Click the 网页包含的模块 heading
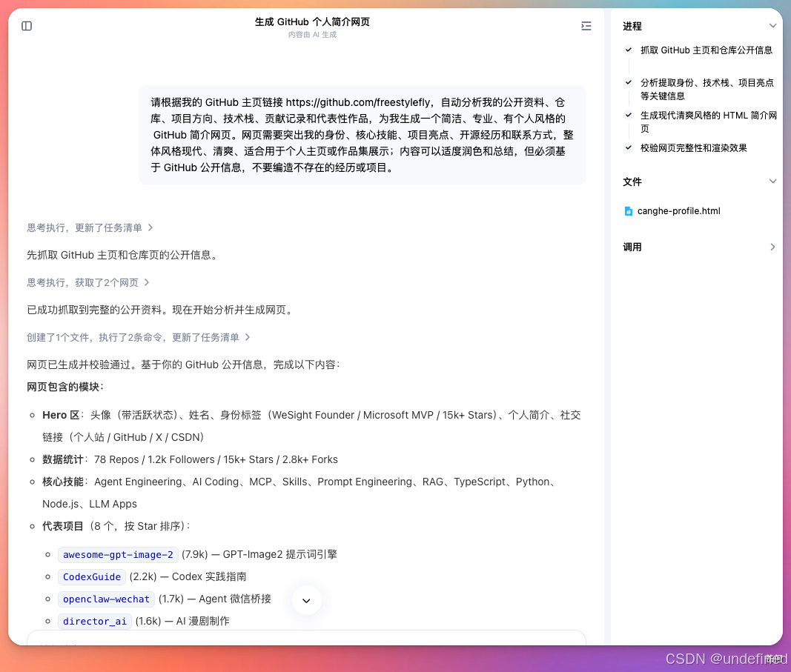 click(65, 387)
